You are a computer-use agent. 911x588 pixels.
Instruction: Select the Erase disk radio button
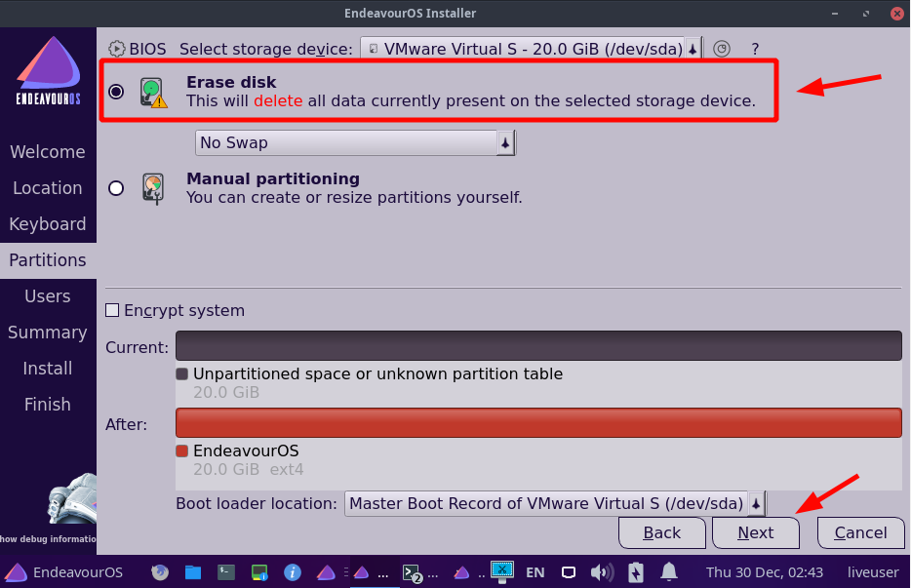click(x=116, y=92)
